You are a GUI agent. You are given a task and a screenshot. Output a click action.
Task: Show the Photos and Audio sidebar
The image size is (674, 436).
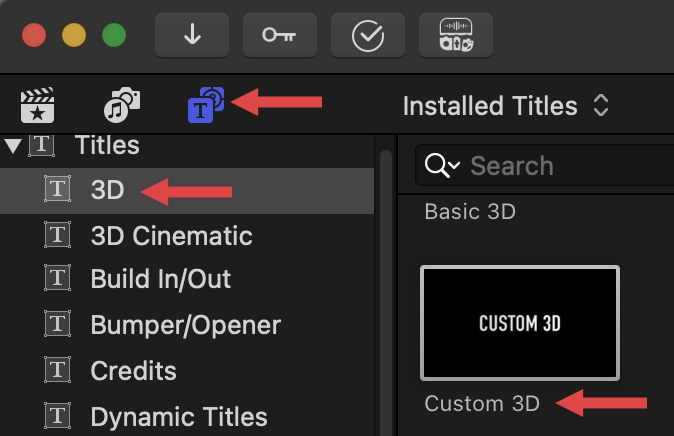pos(122,105)
